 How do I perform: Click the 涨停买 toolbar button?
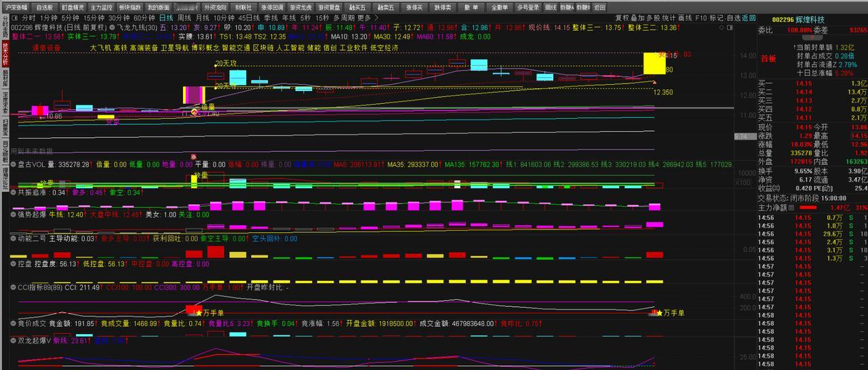[414, 7]
